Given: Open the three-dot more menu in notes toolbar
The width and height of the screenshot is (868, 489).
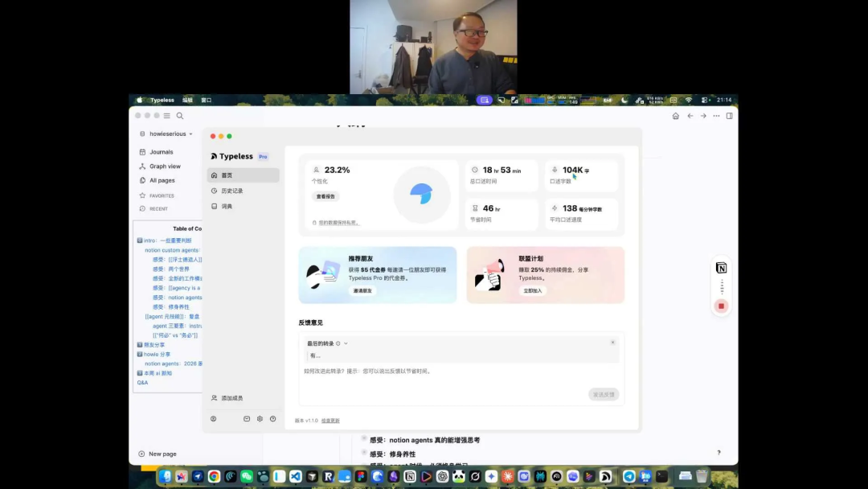Looking at the screenshot, I should 716,116.
